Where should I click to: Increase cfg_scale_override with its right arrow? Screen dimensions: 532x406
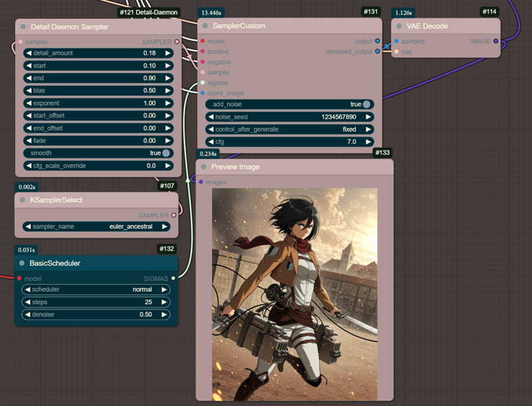pyautogui.click(x=168, y=166)
